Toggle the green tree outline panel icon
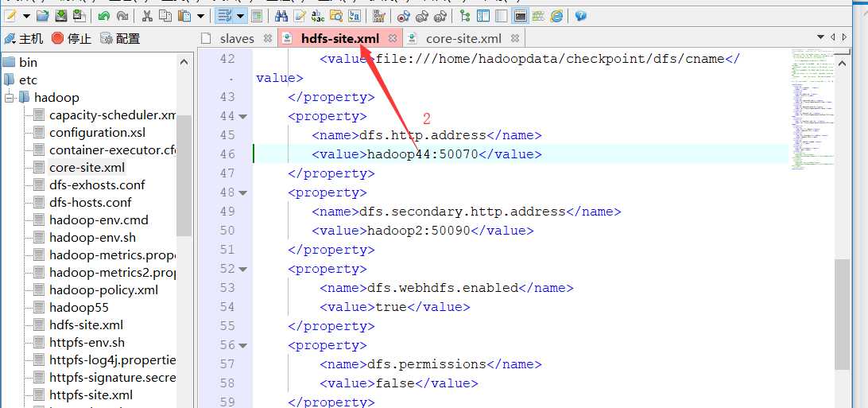This screenshot has height=408, width=868. (x=465, y=15)
